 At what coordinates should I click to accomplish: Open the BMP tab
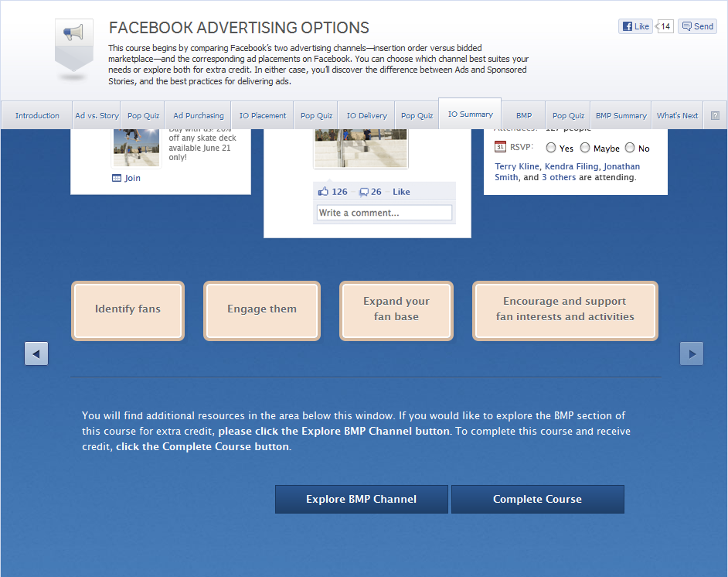tap(524, 115)
